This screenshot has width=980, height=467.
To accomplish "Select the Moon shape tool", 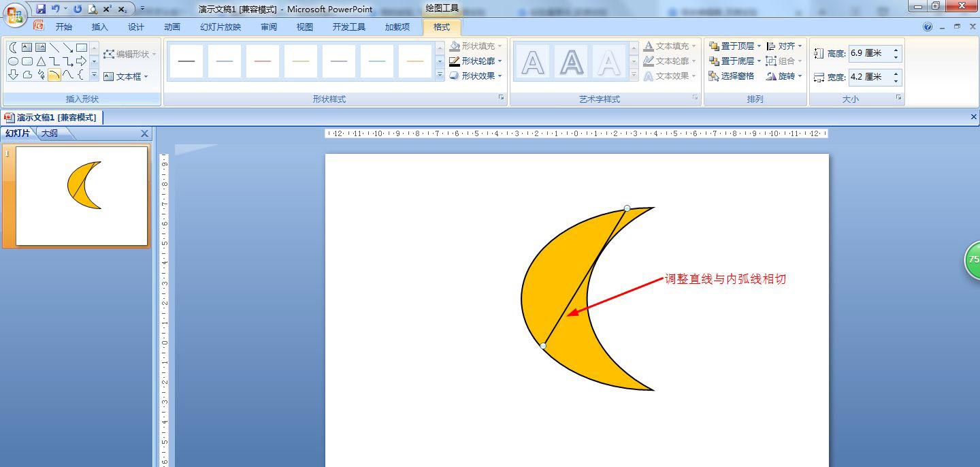I will (13, 47).
